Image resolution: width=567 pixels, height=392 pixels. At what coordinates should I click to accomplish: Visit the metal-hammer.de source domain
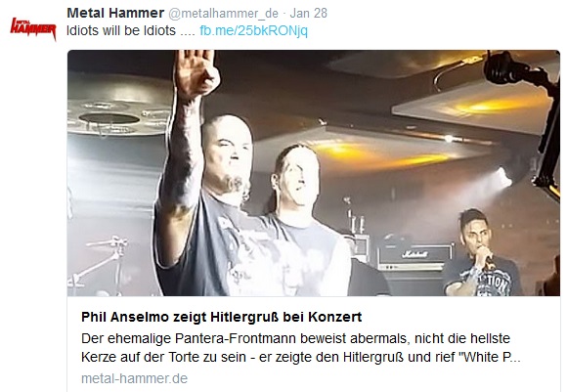pos(134,378)
